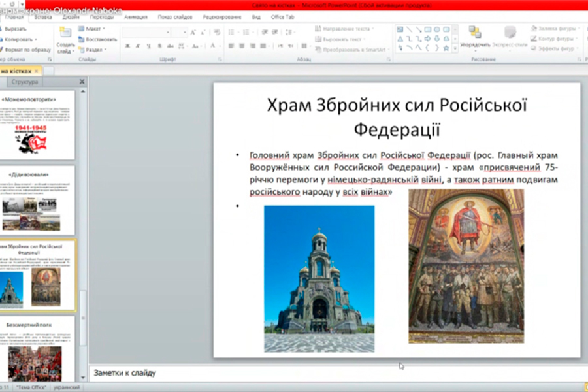Switch to the Показ слайдов tab
The height and width of the screenshot is (392, 588).
pyautogui.click(x=176, y=17)
